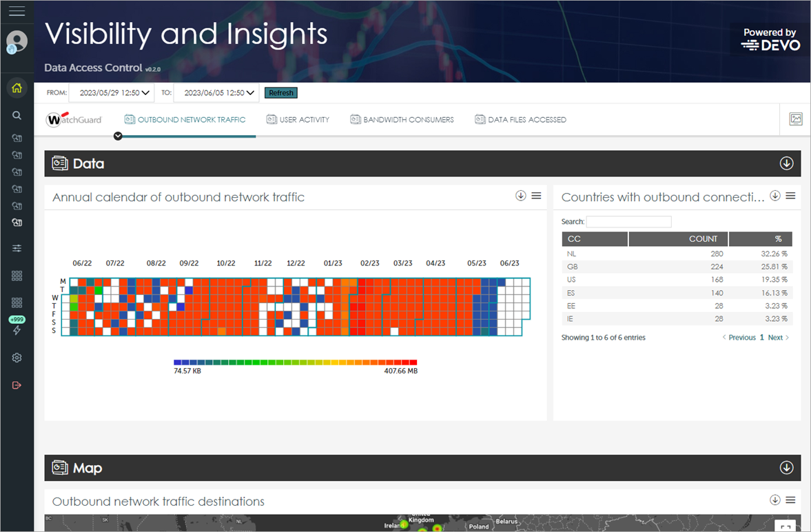Image resolution: width=811 pixels, height=532 pixels.
Task: Select the DATA FILES ACCESSED tab
Action: pyautogui.click(x=520, y=119)
